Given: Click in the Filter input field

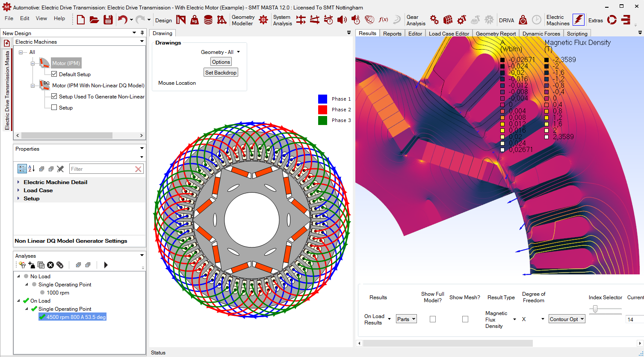Looking at the screenshot, I should (x=101, y=169).
